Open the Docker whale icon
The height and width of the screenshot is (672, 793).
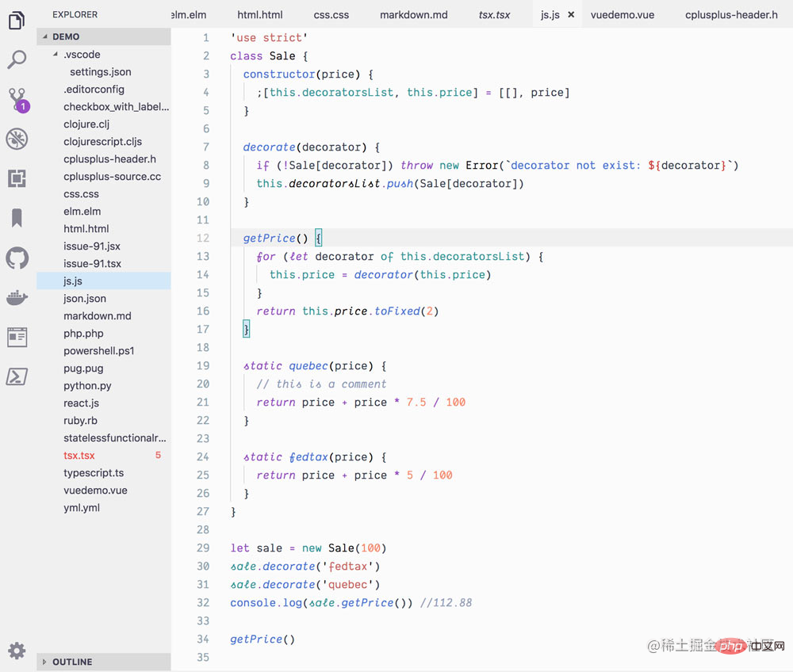tap(17, 297)
